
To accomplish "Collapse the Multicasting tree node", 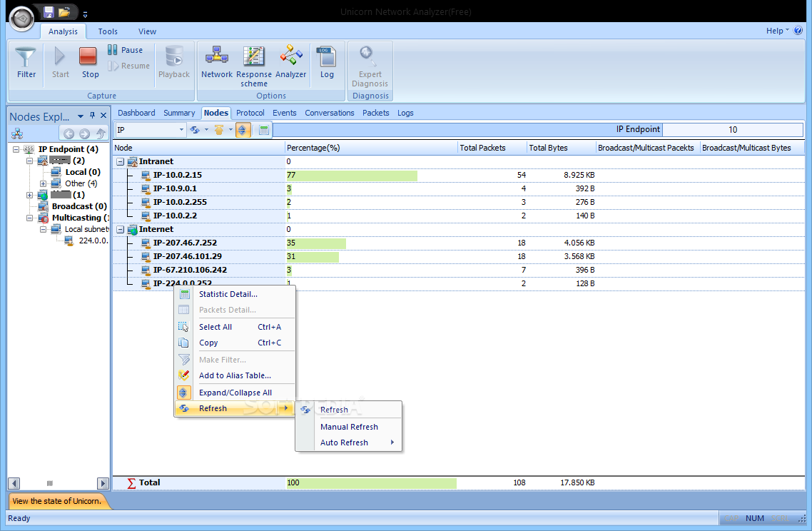I will tap(29, 218).
